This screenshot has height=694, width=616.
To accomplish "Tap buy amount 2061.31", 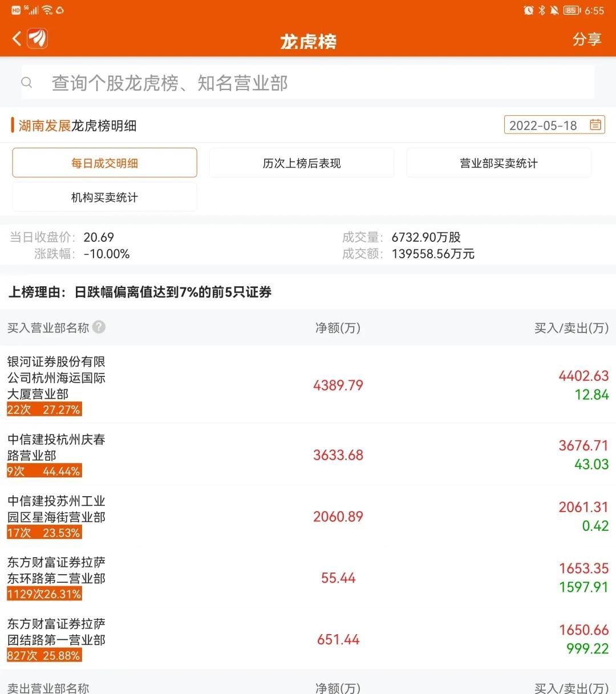I will pos(583,507).
